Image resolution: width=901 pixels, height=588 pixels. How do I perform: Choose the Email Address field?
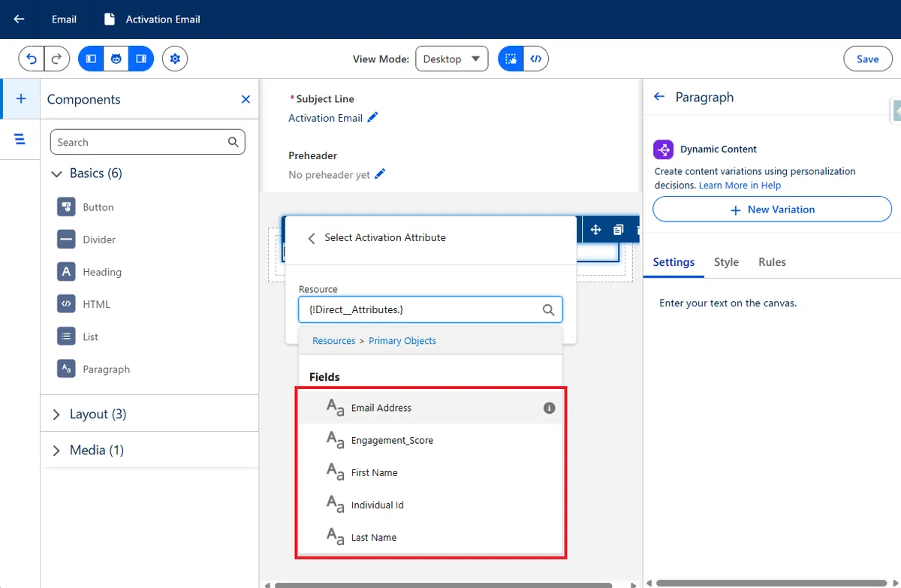click(430, 408)
